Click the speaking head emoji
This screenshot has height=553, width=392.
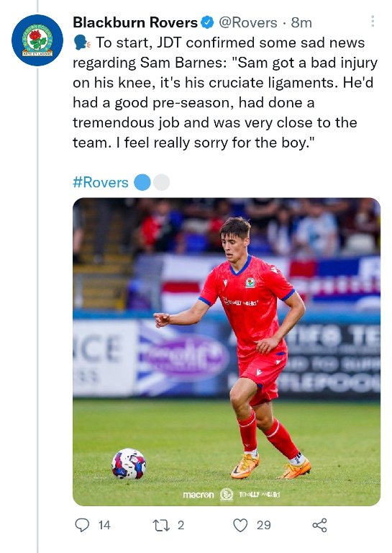coord(83,43)
